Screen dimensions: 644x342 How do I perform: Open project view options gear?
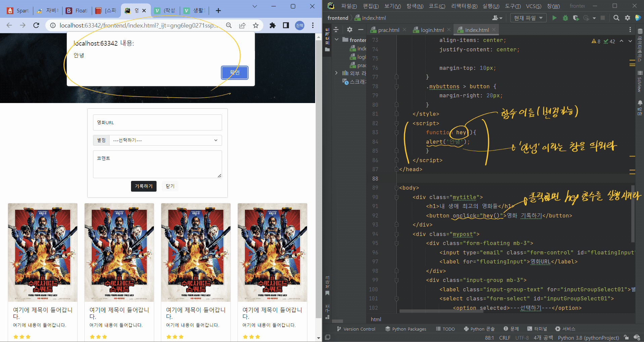pos(350,30)
